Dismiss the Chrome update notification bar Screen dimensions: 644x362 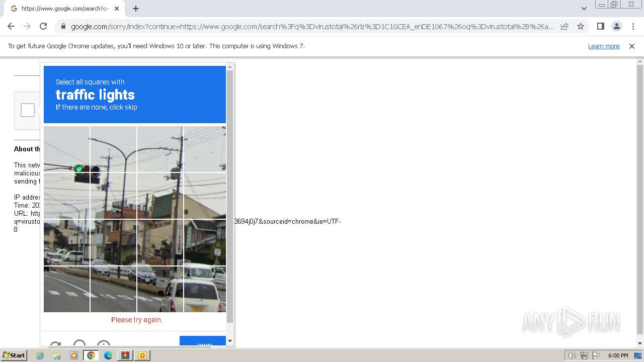point(632,46)
